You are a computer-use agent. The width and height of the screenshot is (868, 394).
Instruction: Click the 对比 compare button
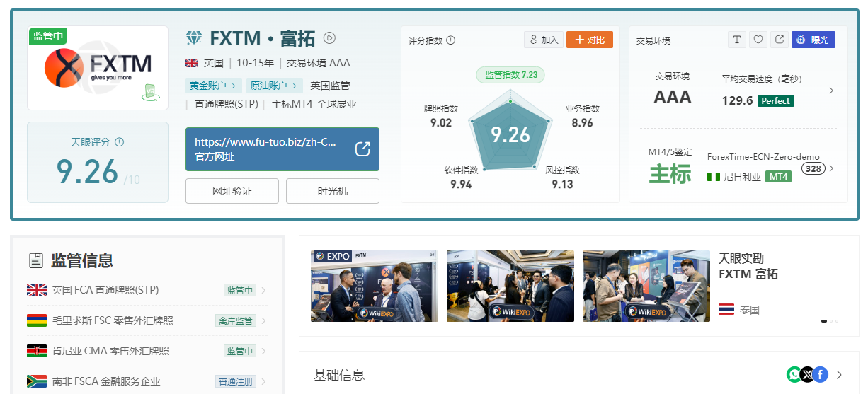[x=589, y=40]
